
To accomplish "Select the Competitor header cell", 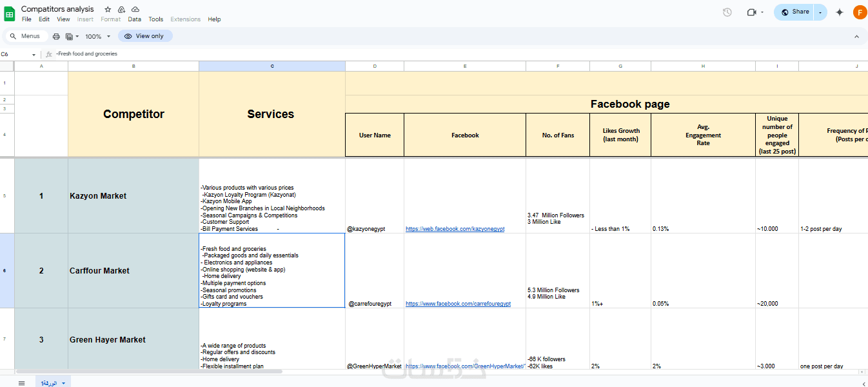I will (x=133, y=114).
